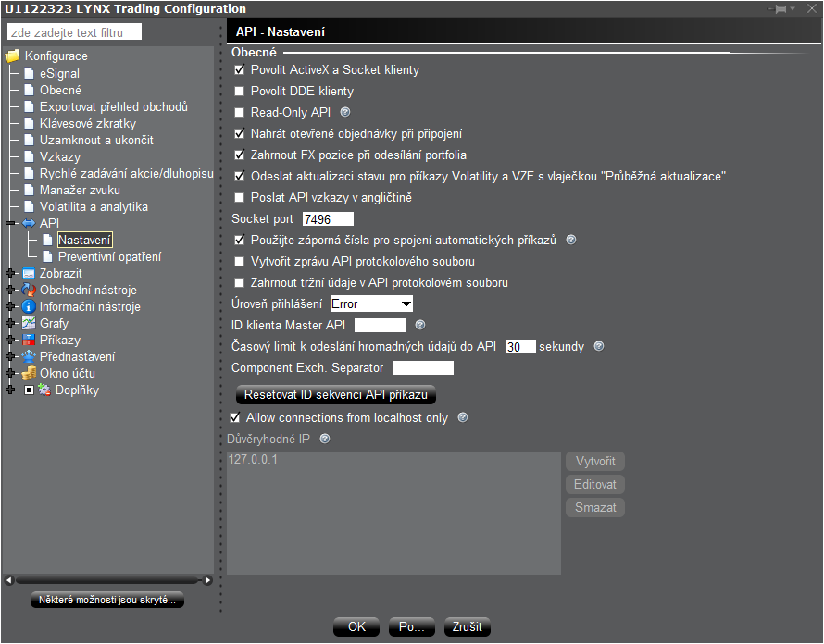Click the Zrušit button
Screen dimensions: 824x644
point(468,626)
